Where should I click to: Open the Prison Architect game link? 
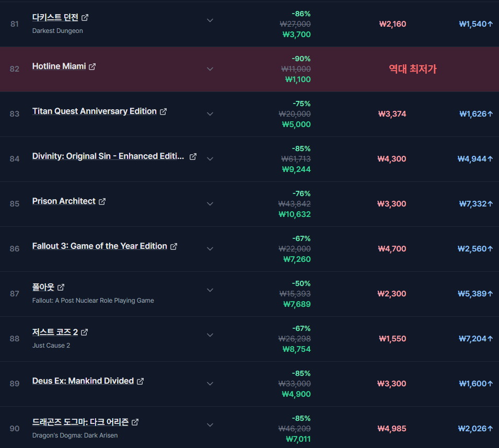64,201
